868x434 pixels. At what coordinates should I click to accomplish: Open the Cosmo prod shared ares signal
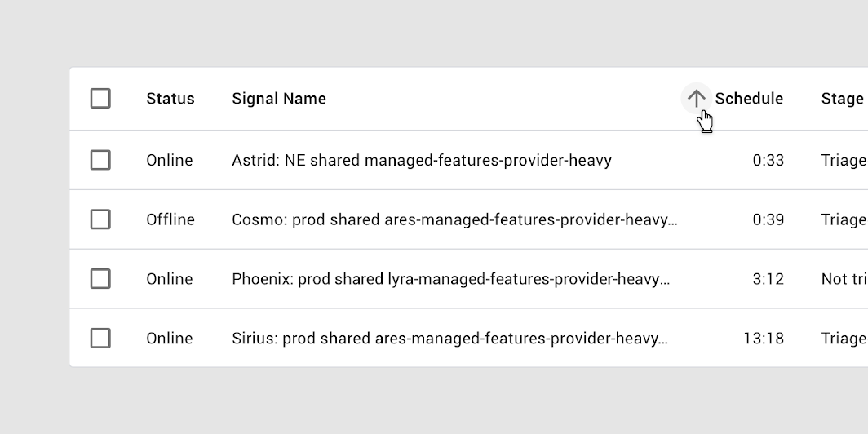point(454,219)
